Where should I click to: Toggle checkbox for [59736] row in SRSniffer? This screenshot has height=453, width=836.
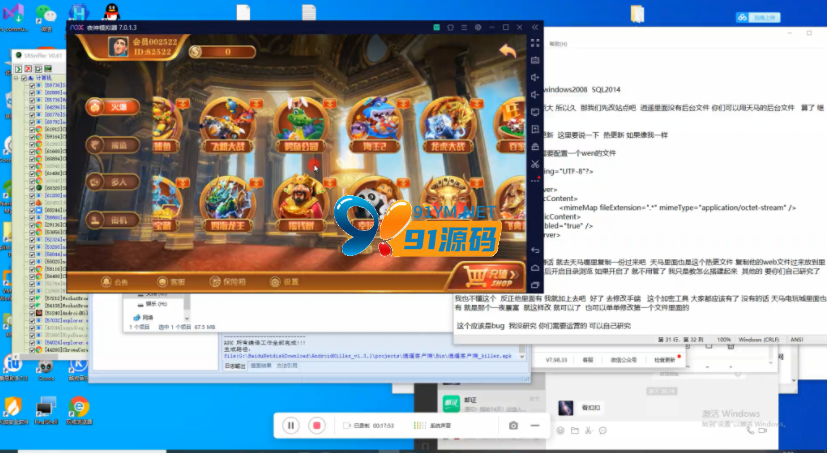(x=32, y=85)
